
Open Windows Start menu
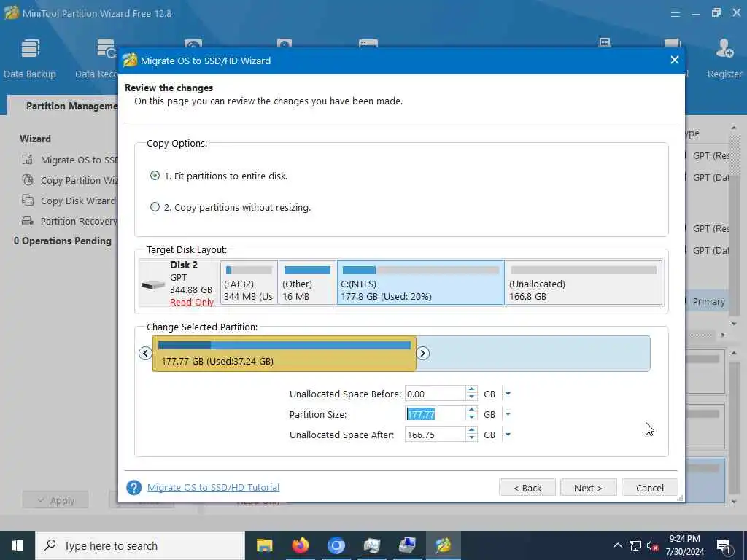click(x=18, y=545)
